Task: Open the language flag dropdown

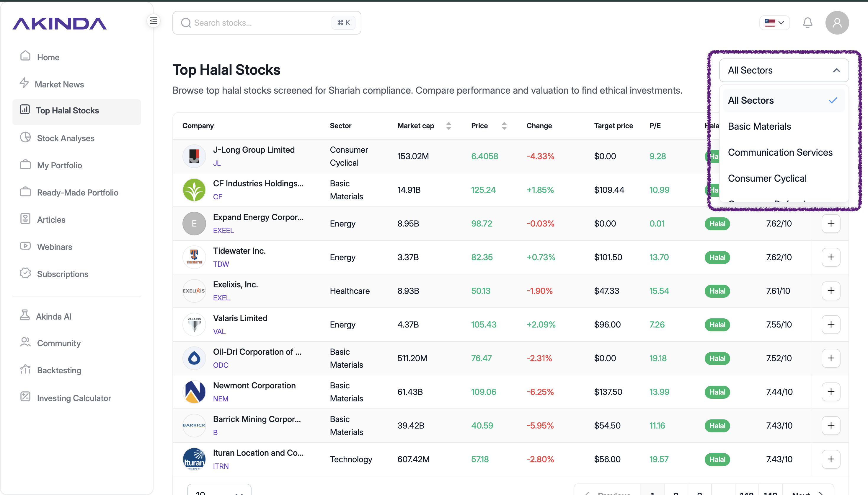Action: 774,23
